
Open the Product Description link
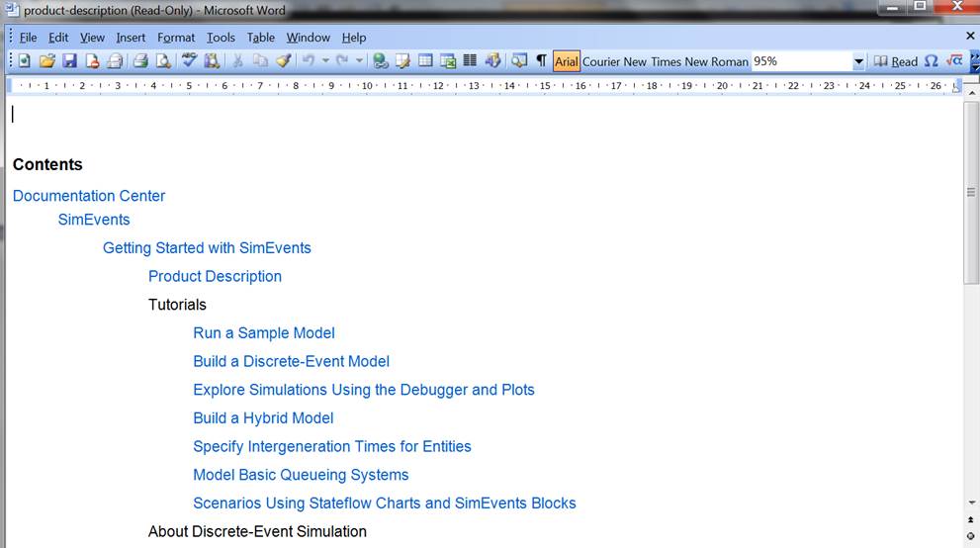pos(215,276)
